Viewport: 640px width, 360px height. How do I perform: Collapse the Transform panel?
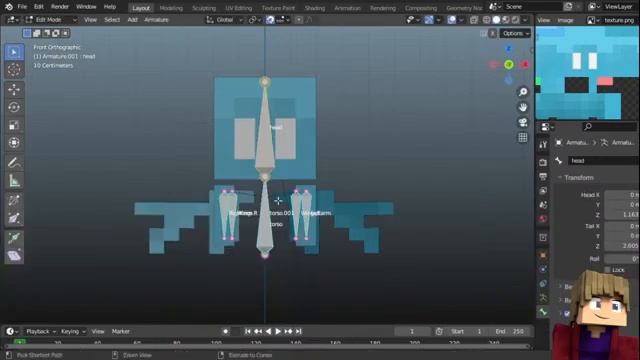click(x=578, y=178)
